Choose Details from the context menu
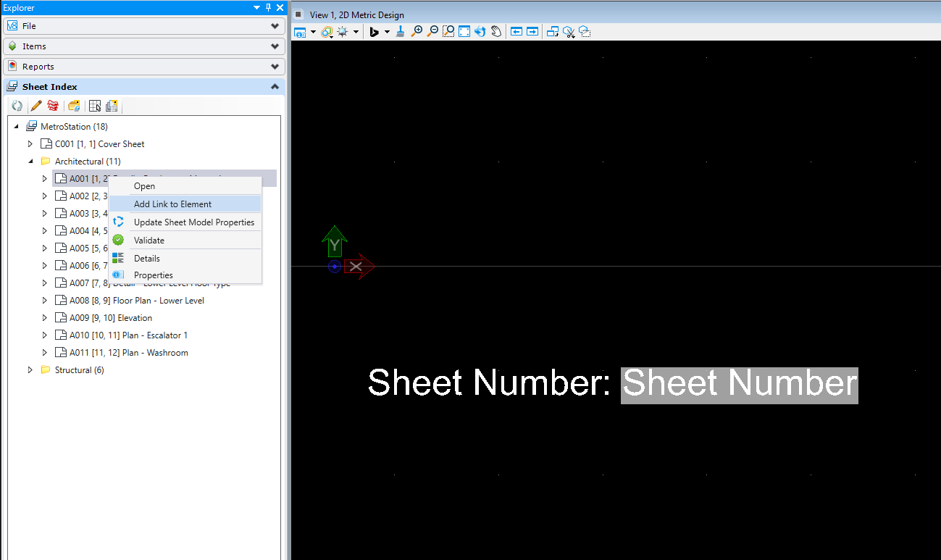 pos(185,259)
